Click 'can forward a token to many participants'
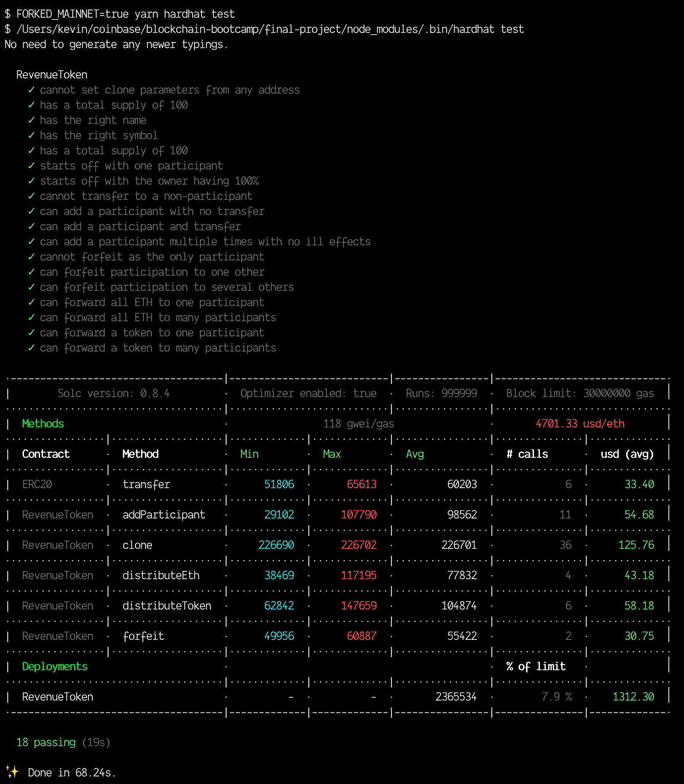The height and width of the screenshot is (784, 684). pyautogui.click(x=158, y=348)
